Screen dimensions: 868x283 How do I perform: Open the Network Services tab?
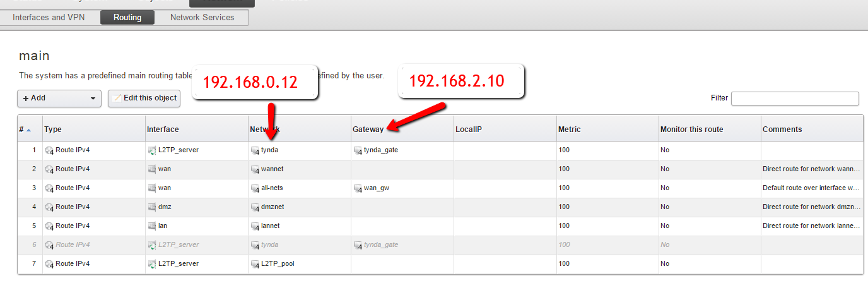[x=202, y=18]
